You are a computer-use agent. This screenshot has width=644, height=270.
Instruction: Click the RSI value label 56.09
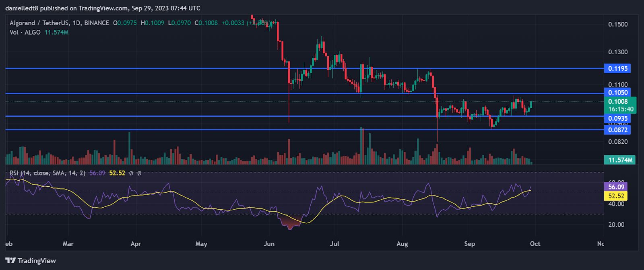[x=616, y=187]
